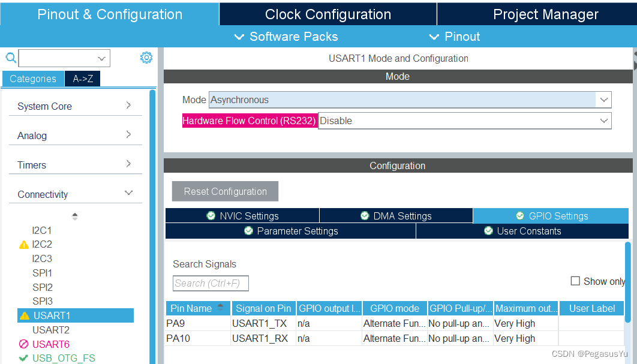This screenshot has height=364, width=637.
Task: Click DMA Settings green check icon
Action: point(365,216)
